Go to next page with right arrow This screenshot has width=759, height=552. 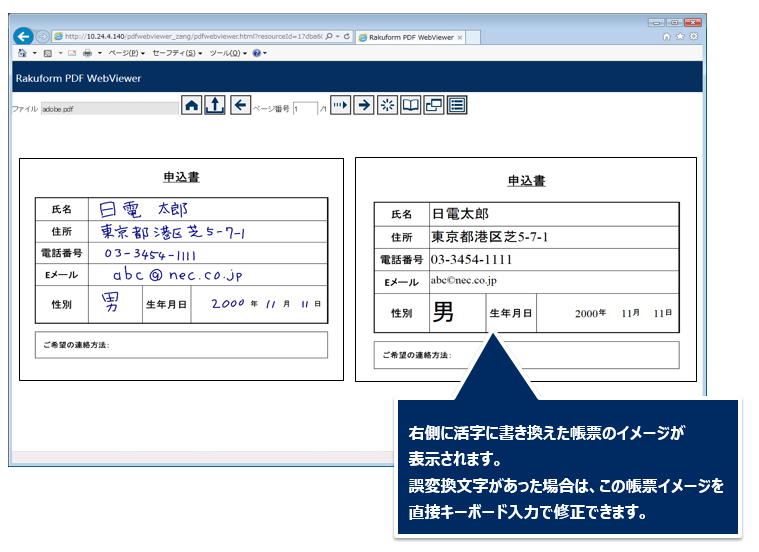(x=364, y=105)
